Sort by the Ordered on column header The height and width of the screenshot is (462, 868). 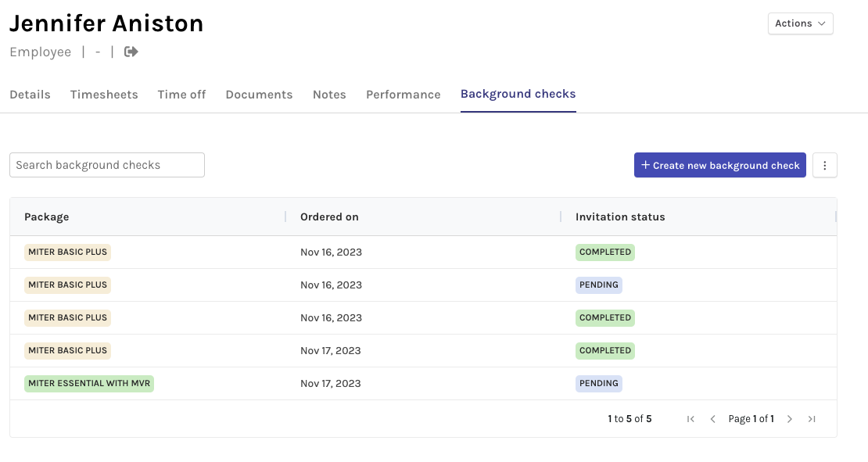[x=329, y=217]
